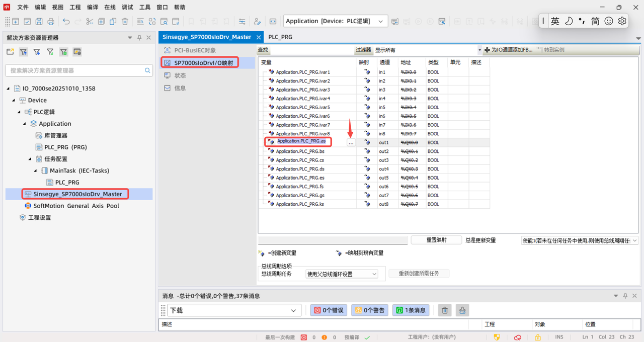Switch to the PLC_PRG editor tab
The width and height of the screenshot is (644, 342).
pyautogui.click(x=280, y=37)
